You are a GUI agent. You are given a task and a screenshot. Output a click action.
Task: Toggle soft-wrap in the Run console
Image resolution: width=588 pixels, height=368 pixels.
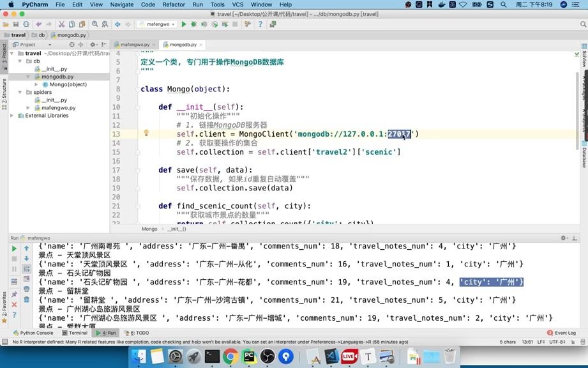coord(26,268)
